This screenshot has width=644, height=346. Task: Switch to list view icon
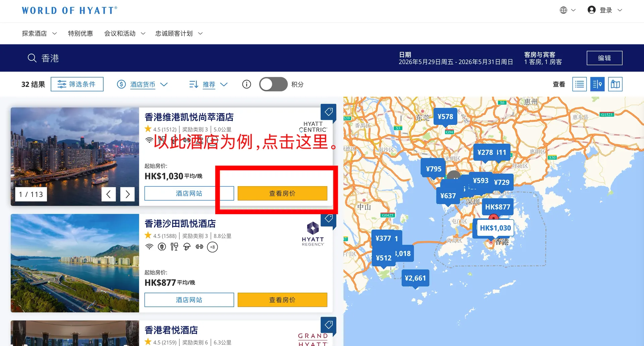coord(579,84)
